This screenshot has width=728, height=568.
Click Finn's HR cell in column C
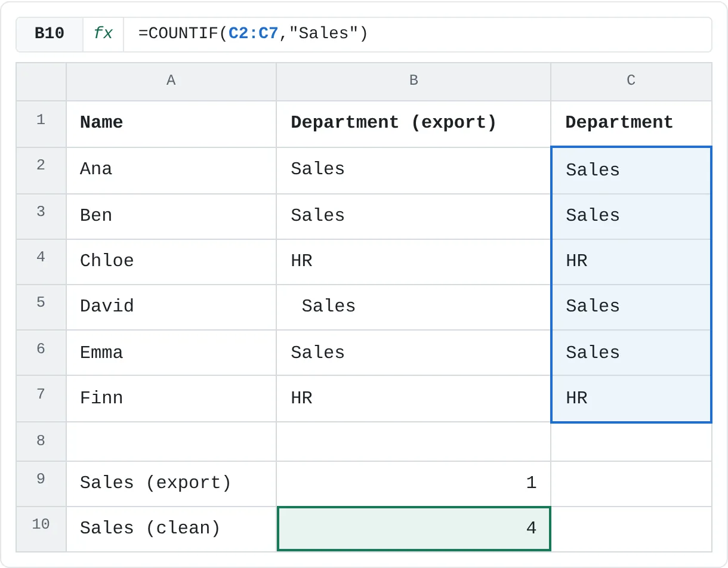click(x=631, y=398)
